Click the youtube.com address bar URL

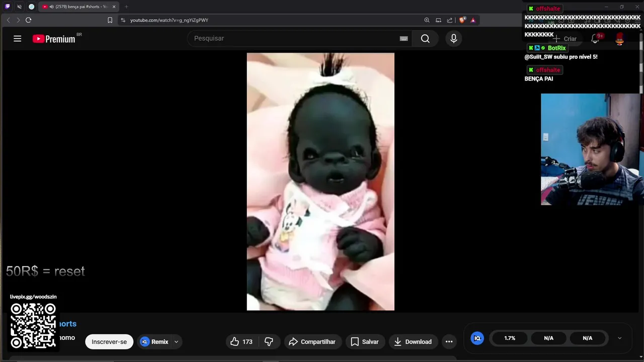pyautogui.click(x=169, y=20)
